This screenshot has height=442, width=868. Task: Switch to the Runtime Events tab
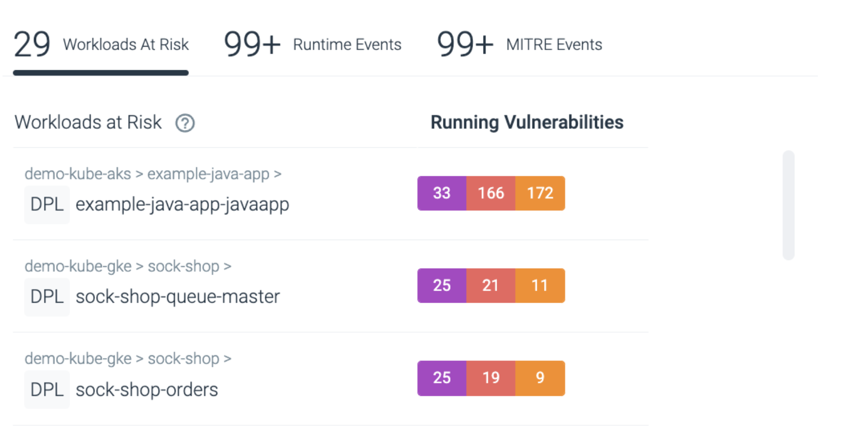(312, 45)
